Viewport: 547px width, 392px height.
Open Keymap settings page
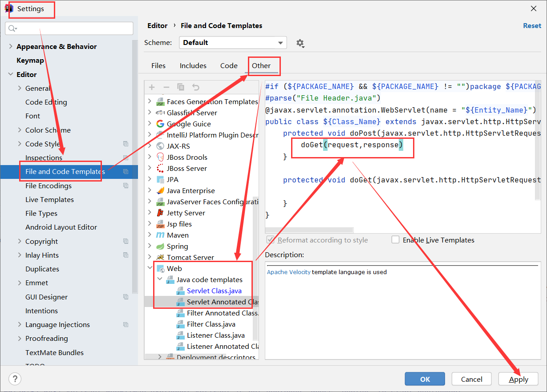click(30, 60)
